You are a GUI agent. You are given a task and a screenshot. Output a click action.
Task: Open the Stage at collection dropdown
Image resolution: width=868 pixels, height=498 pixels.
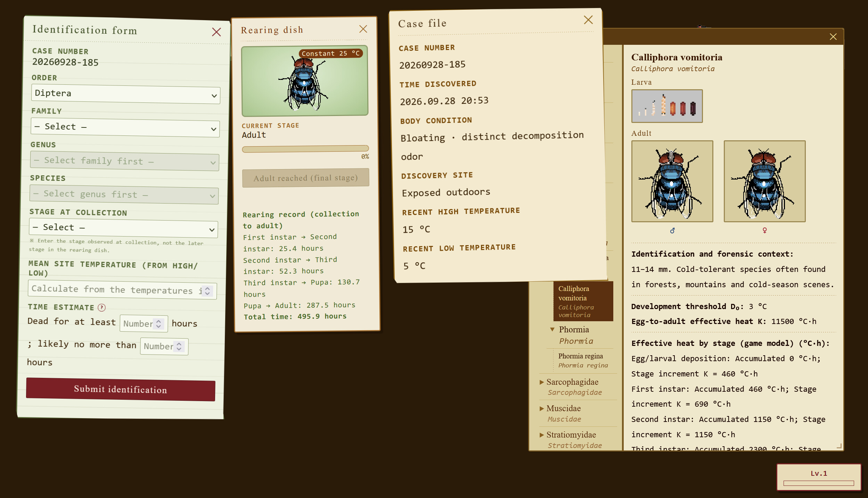pyautogui.click(x=123, y=228)
